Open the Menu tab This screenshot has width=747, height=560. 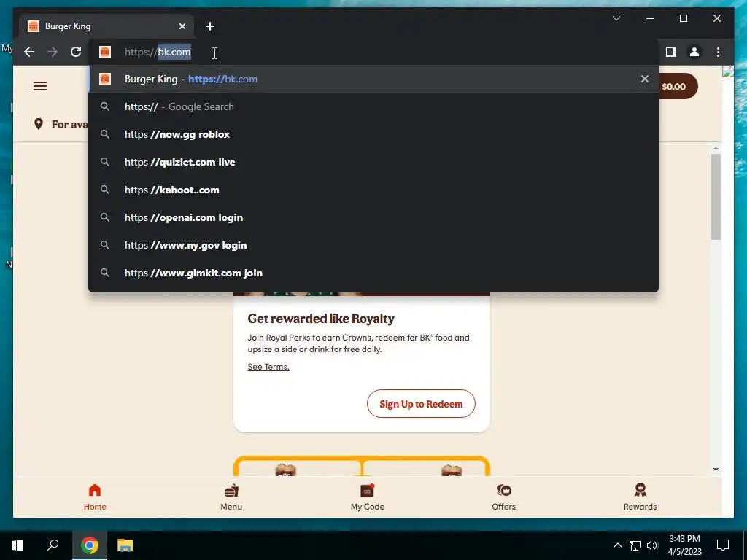click(x=231, y=497)
